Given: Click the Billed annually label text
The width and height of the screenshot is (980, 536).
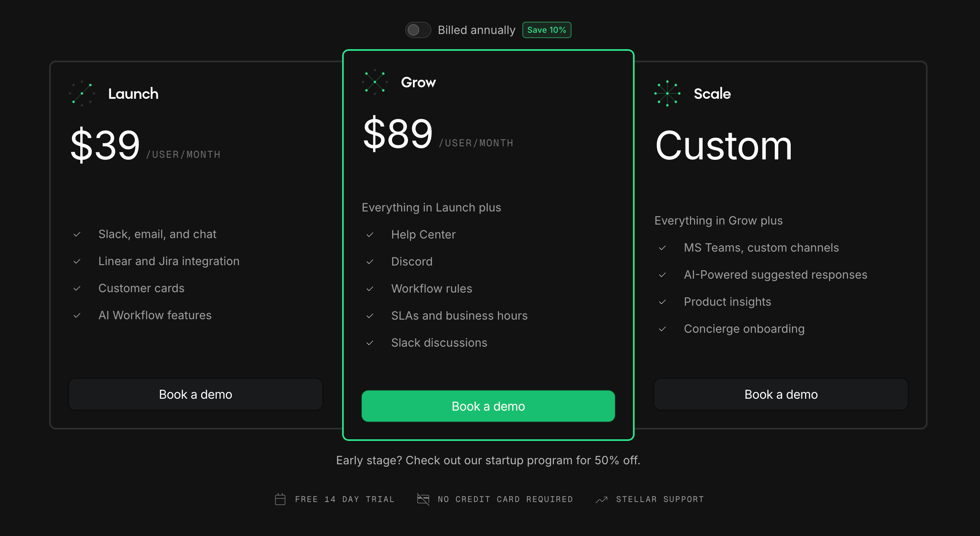Looking at the screenshot, I should click(x=476, y=30).
